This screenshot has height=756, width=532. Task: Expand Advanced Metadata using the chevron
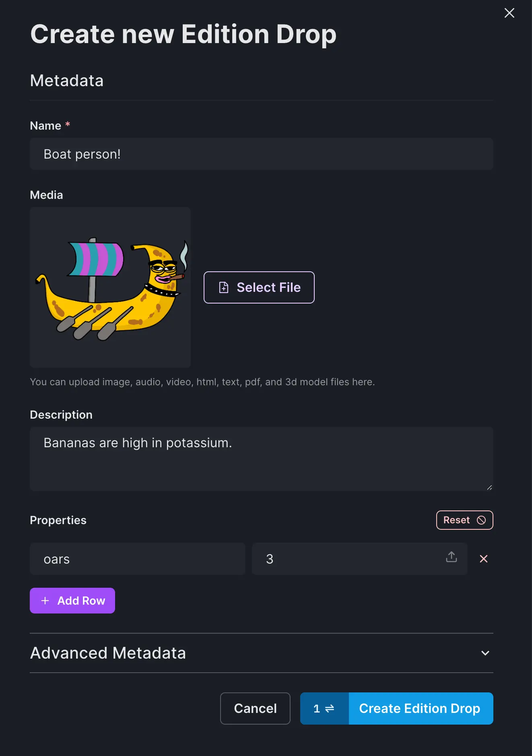tap(485, 653)
